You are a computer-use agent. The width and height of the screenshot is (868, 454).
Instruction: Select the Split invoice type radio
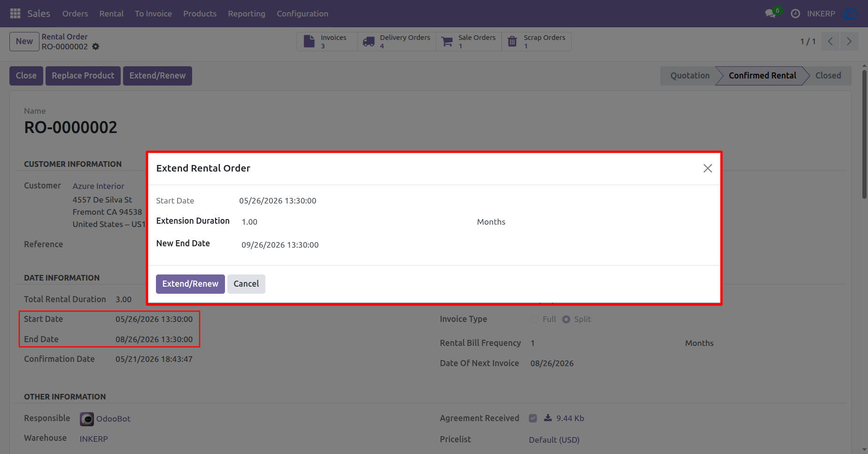click(566, 319)
